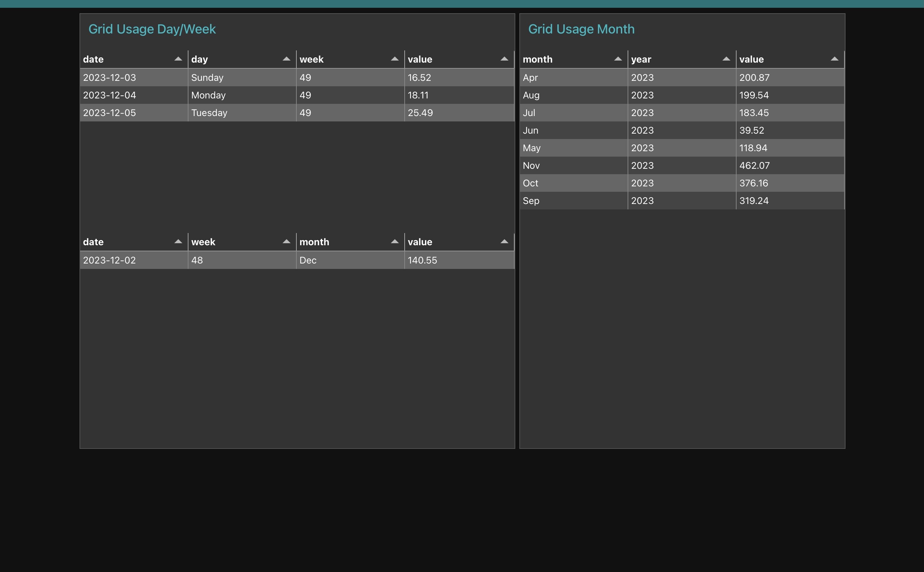Click year 2023 in the Nov row
Viewport: 924px width, 572px height.
point(682,165)
